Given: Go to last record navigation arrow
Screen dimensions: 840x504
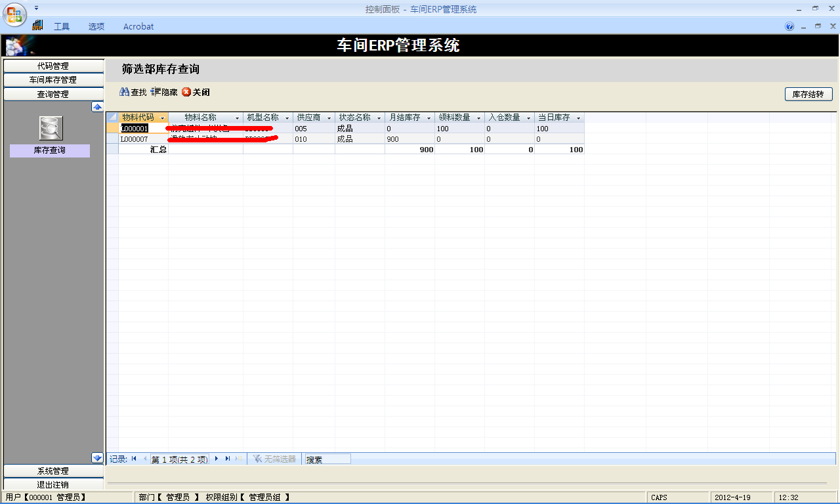Looking at the screenshot, I should click(228, 459).
